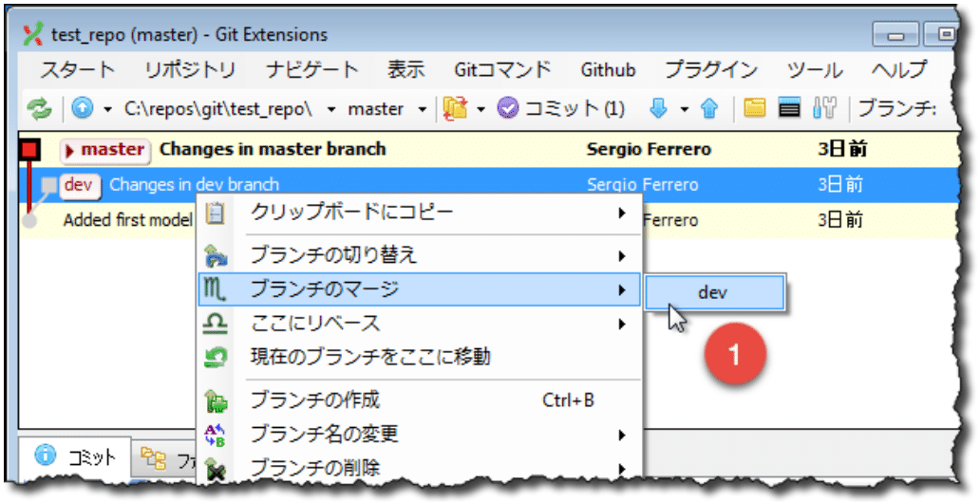Open the プラグイン menu
Screen dimensions: 980x502
pyautogui.click(x=711, y=70)
